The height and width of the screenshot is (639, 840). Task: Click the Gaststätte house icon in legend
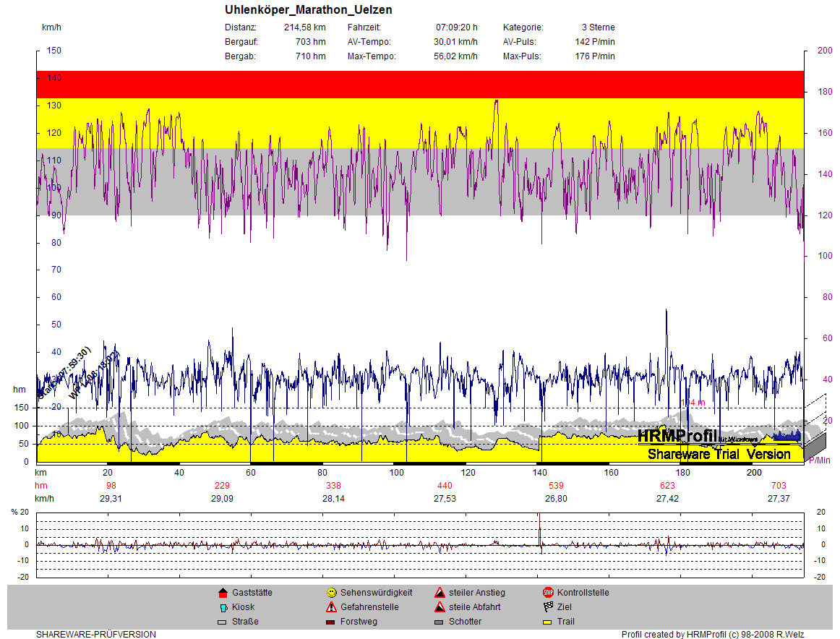[x=223, y=593]
